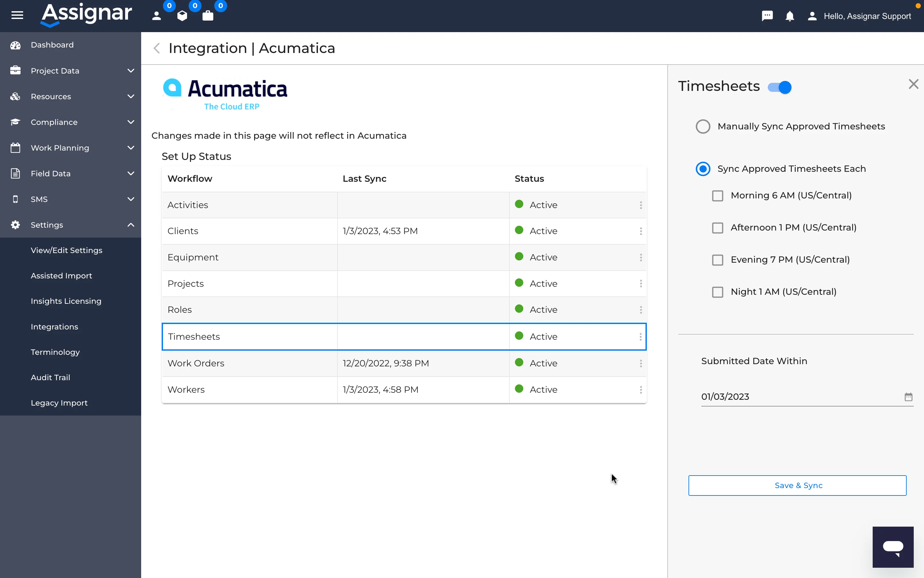
Task: Open options menu for Activities row
Action: 641,205
